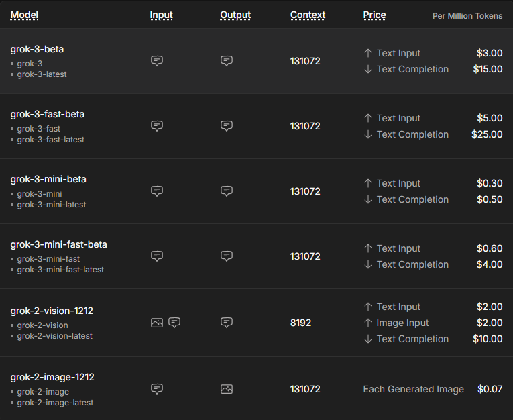Viewport: 513px width, 420px height.
Task: Select the grok-3-beta model name
Action: tap(37, 49)
